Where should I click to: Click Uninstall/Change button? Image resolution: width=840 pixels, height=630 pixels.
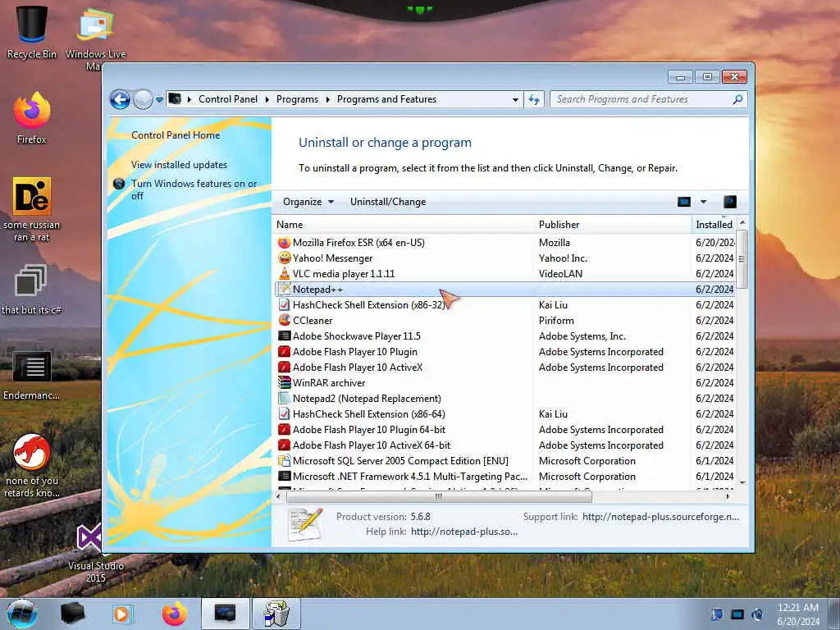coord(388,202)
